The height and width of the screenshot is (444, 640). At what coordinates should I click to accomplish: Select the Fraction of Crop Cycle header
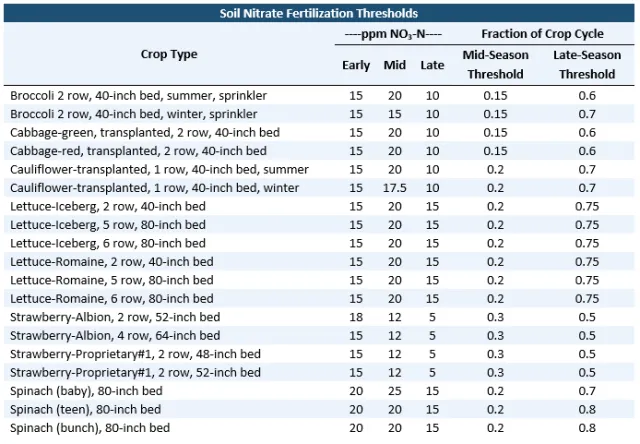pyautogui.click(x=540, y=33)
